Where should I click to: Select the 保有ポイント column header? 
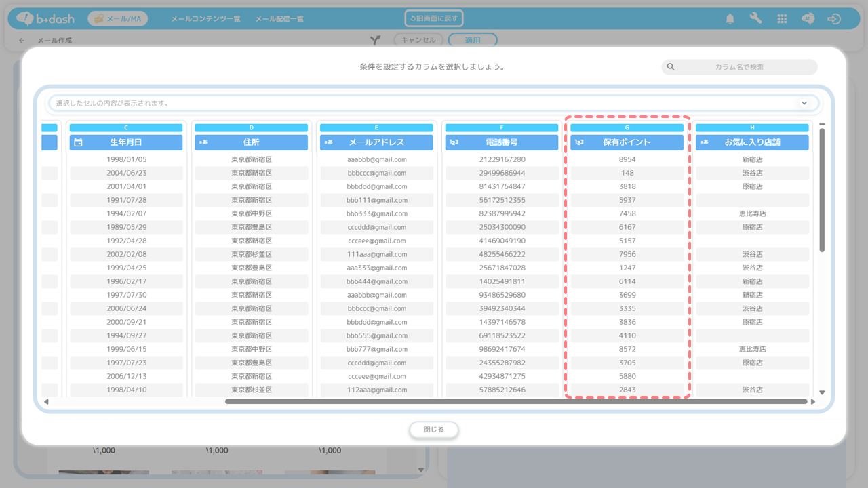click(627, 142)
